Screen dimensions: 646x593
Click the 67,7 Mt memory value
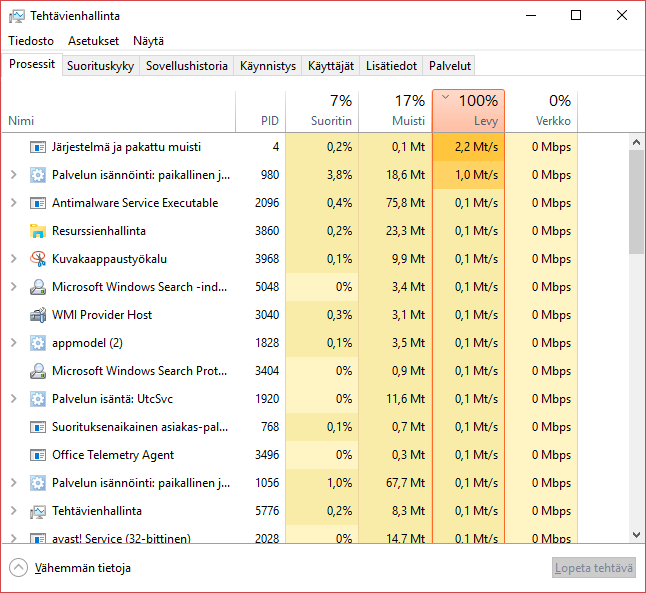405,483
